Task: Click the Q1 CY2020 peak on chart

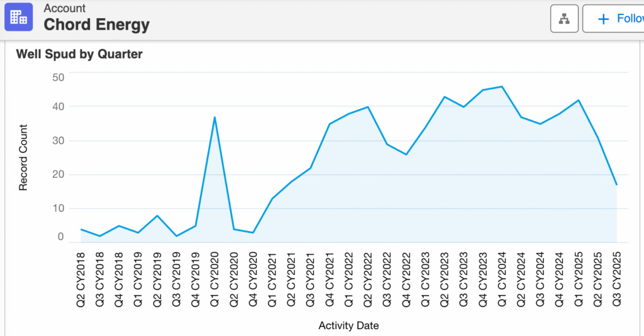Action: [x=214, y=117]
